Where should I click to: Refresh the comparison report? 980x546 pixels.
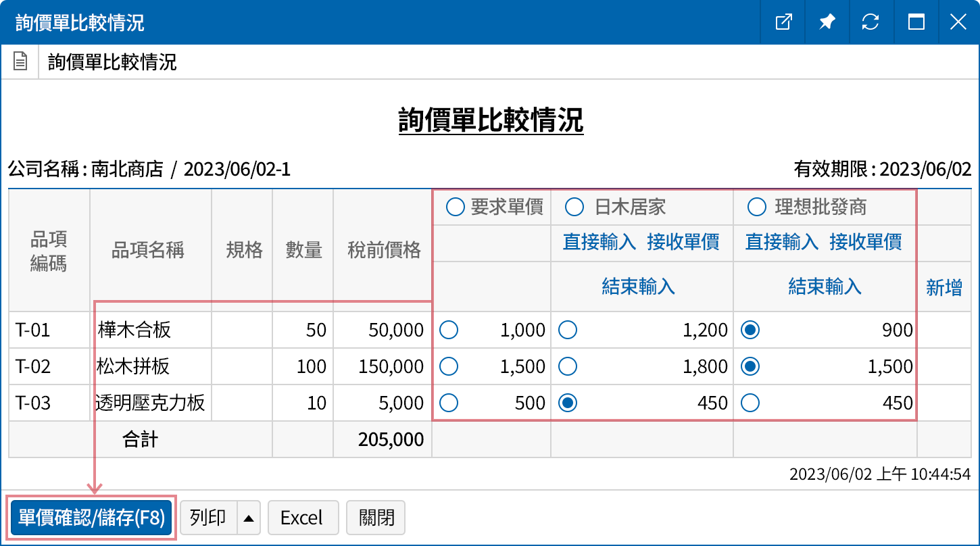pos(871,22)
